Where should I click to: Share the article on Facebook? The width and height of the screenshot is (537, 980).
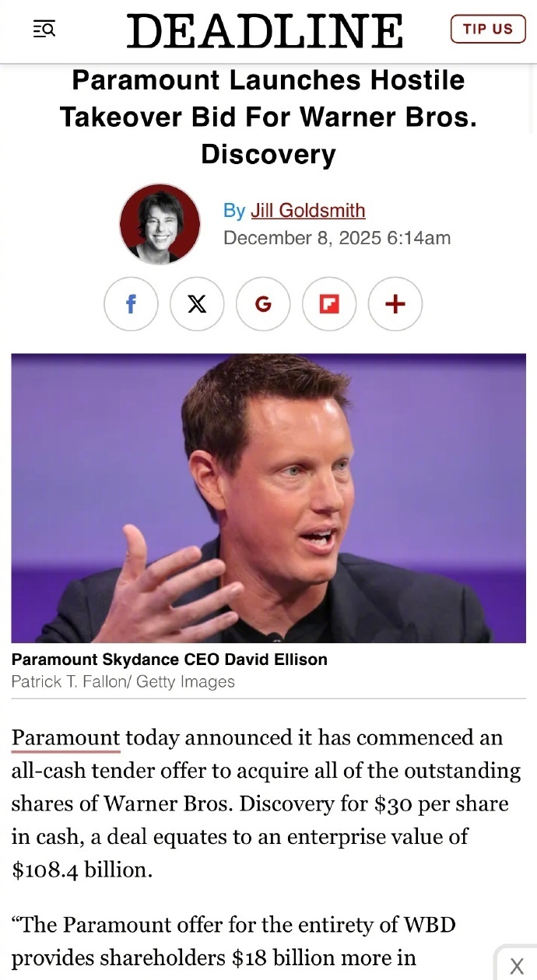(x=131, y=304)
